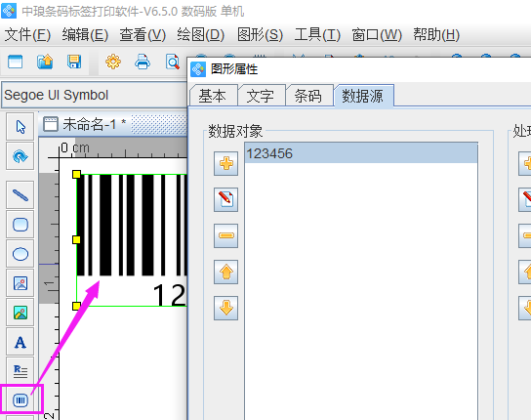
Task: Switch to the 条码 tab
Action: (x=308, y=96)
